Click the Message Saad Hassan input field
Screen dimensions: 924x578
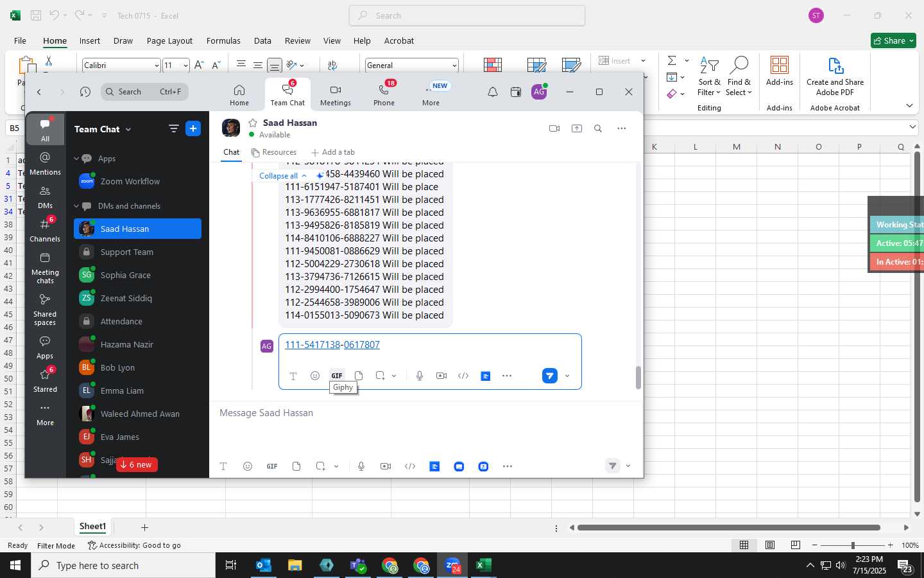click(x=426, y=413)
